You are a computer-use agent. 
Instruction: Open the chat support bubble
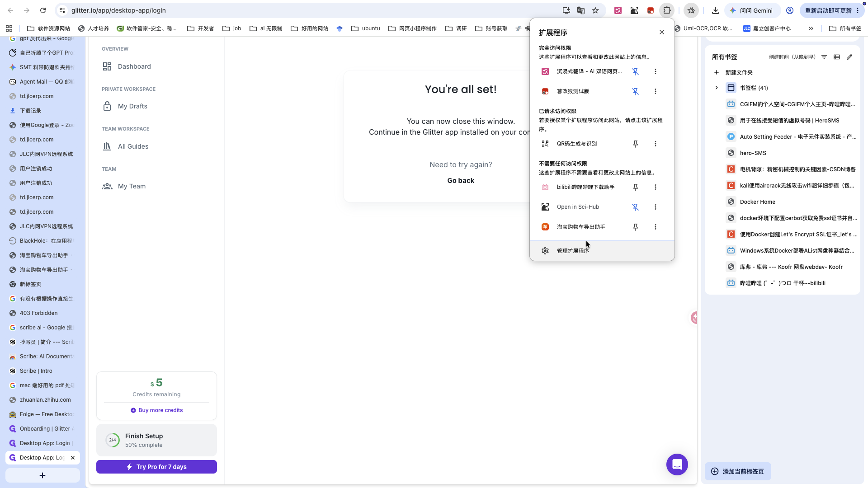[x=677, y=465]
